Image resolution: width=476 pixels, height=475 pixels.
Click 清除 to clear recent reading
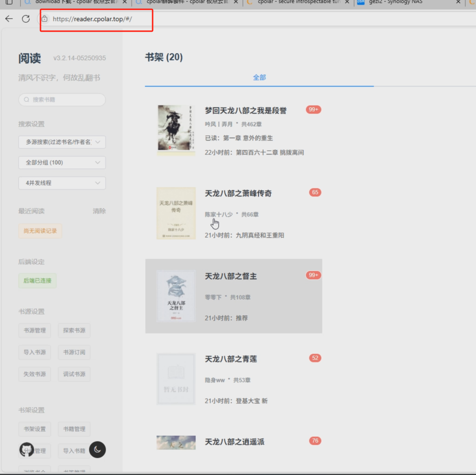tap(99, 210)
